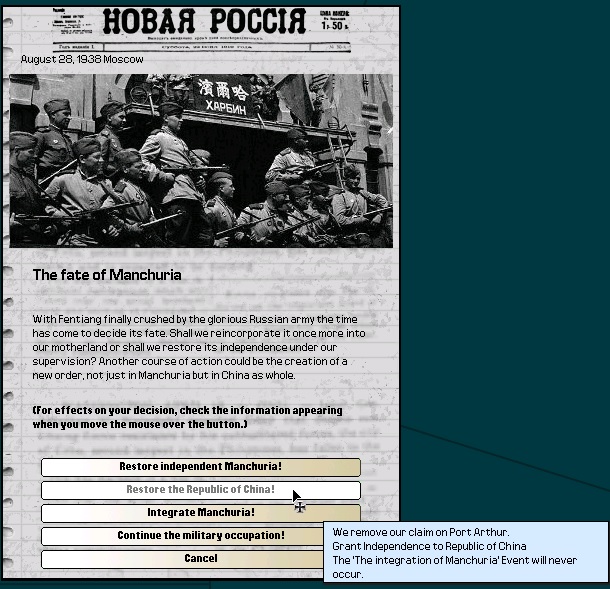Click the notebook binding on left edge
This screenshot has height=589, width=610.
(6, 300)
